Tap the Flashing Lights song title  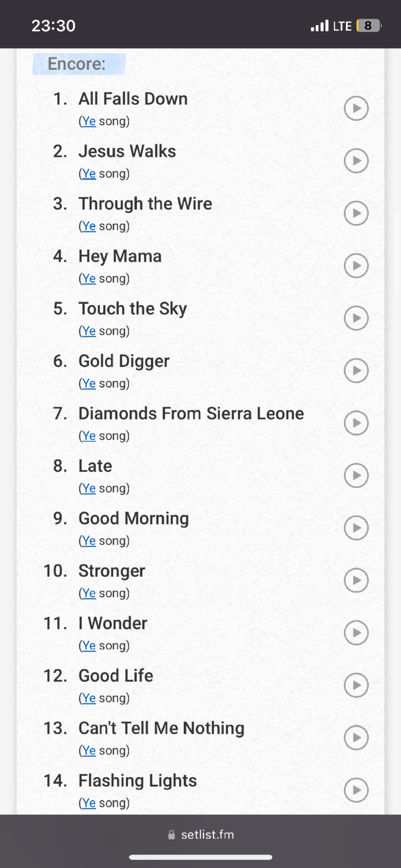(137, 780)
